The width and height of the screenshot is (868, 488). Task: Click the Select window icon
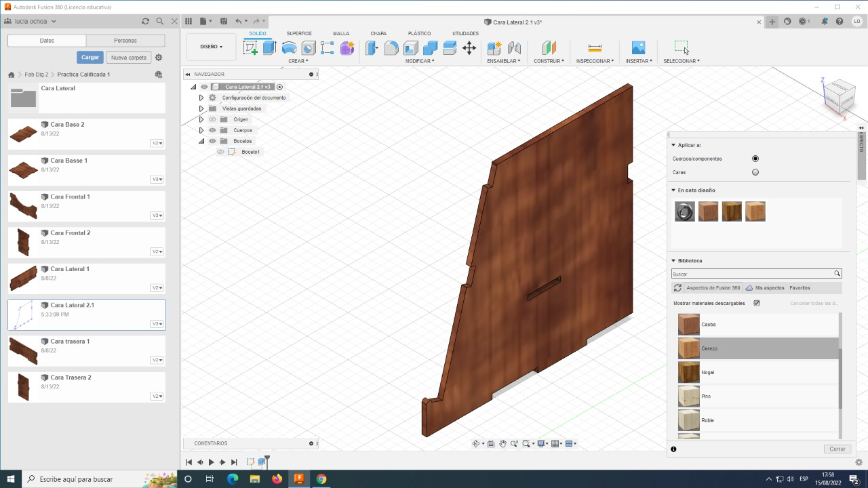(x=681, y=47)
